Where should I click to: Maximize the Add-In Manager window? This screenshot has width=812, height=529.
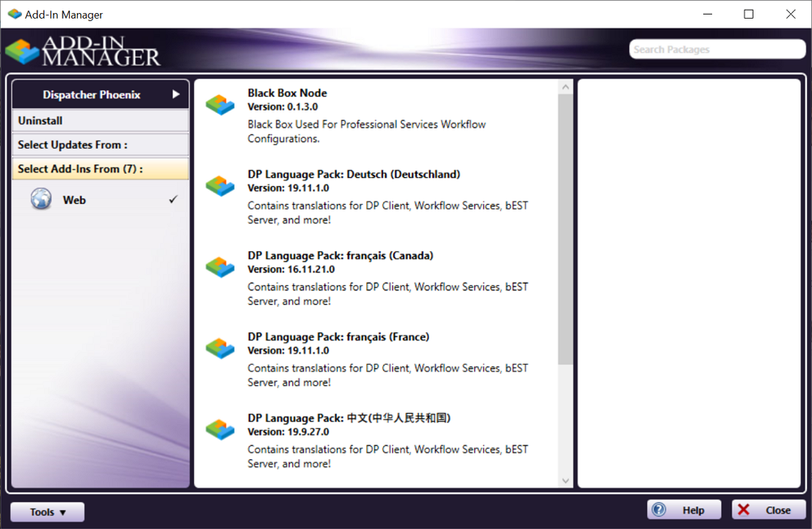click(749, 14)
